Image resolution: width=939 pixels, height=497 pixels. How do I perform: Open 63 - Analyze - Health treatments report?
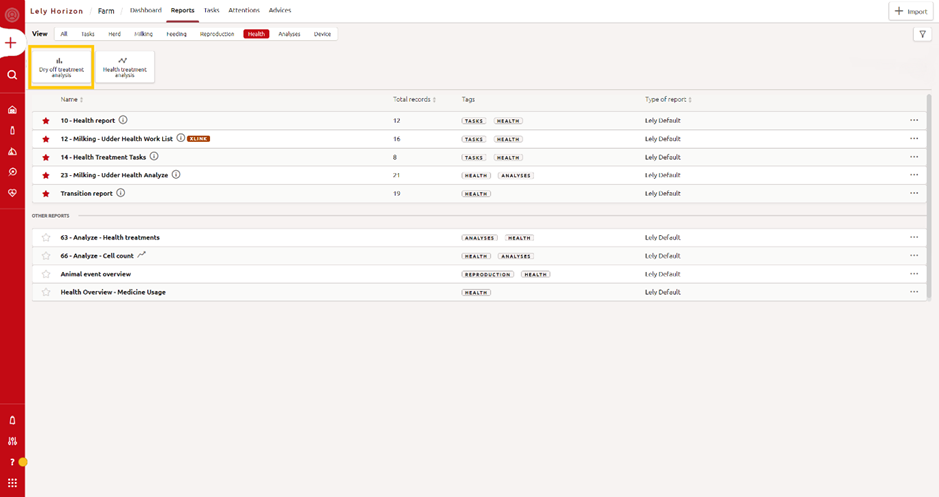coord(110,238)
